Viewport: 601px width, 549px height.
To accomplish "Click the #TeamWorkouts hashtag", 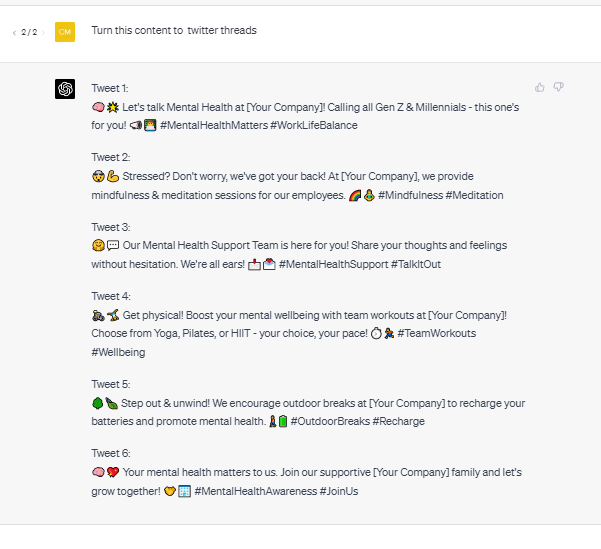I will 437,333.
